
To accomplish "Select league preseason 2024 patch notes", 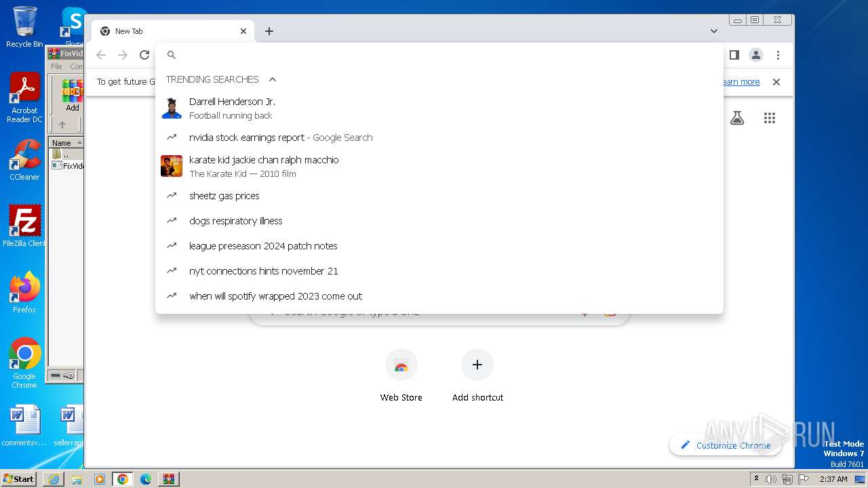I will (x=439, y=246).
